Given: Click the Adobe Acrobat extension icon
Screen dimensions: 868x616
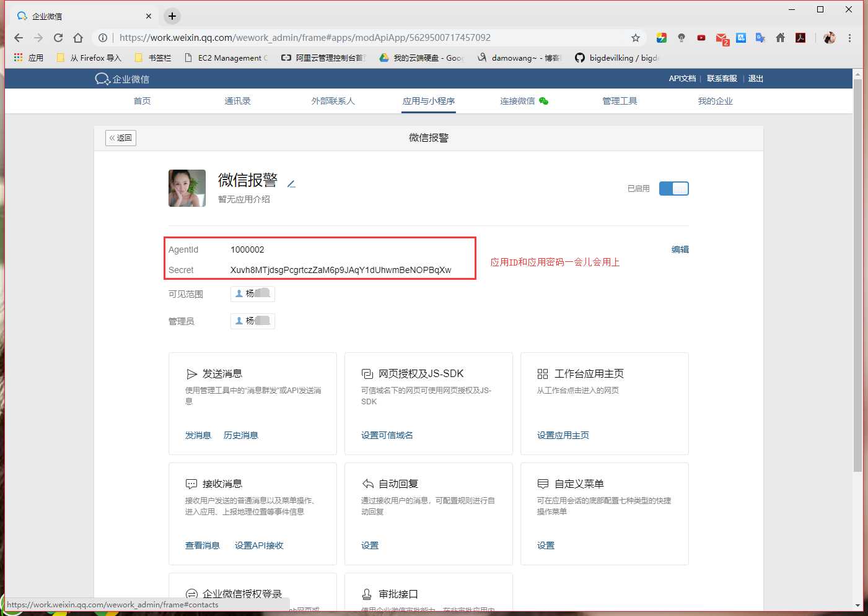Looking at the screenshot, I should (800, 38).
